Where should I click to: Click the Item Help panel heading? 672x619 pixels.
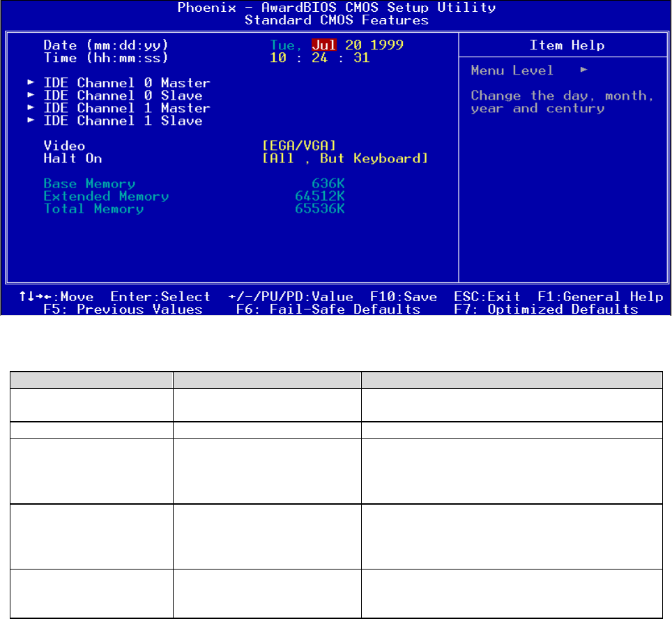(567, 45)
